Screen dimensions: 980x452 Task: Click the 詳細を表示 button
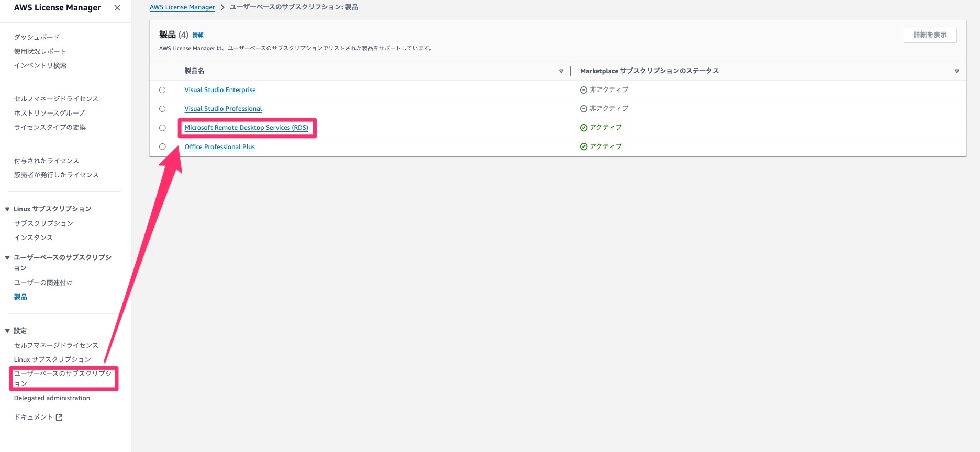click(930, 35)
